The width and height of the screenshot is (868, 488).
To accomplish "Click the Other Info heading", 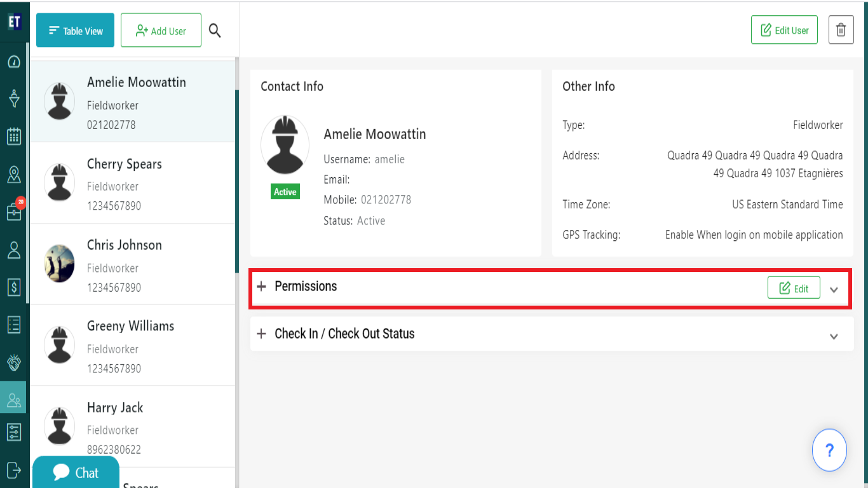I will (x=588, y=86).
